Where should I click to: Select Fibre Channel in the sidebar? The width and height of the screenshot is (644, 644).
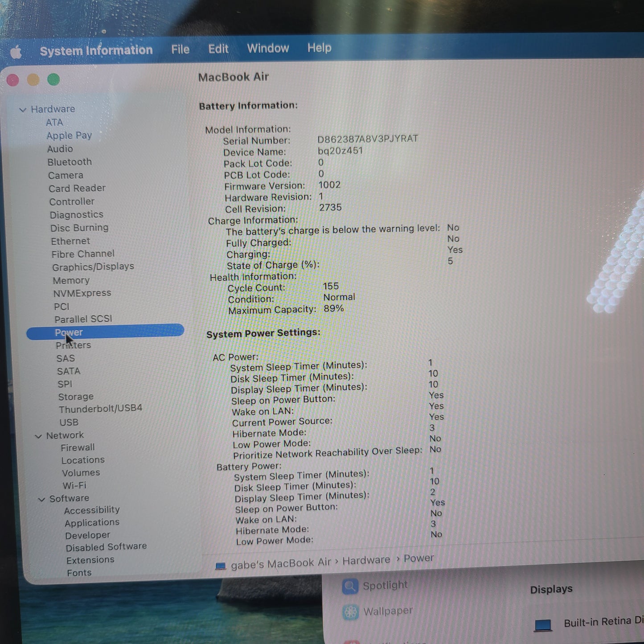(83, 254)
